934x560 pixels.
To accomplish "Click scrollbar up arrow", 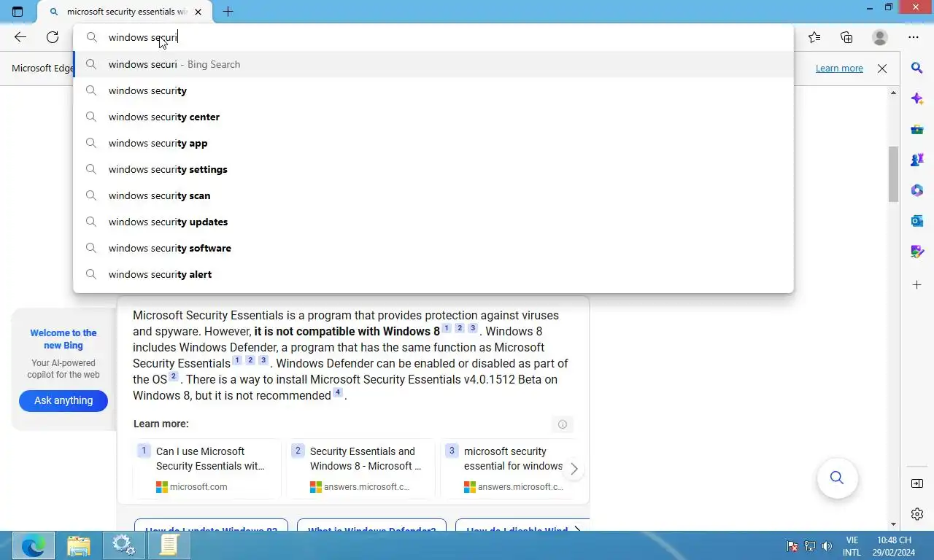I will point(893,93).
